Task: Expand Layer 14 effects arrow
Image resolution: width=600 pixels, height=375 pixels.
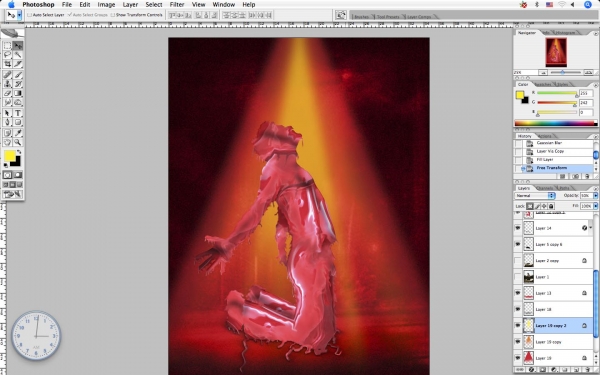Action: [x=591, y=228]
